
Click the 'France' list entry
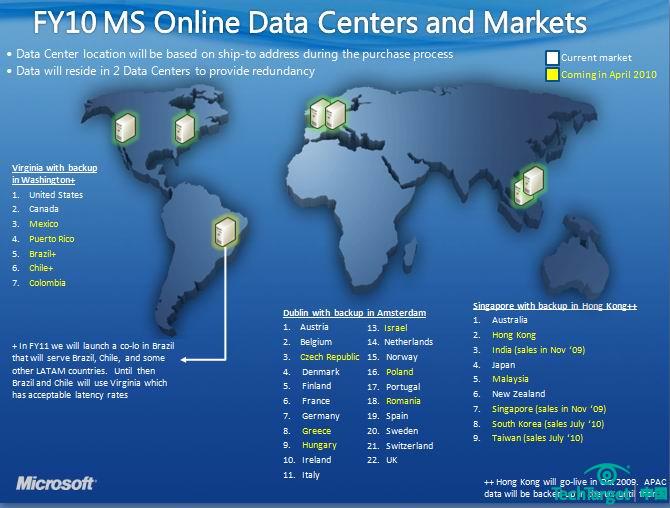click(x=316, y=401)
